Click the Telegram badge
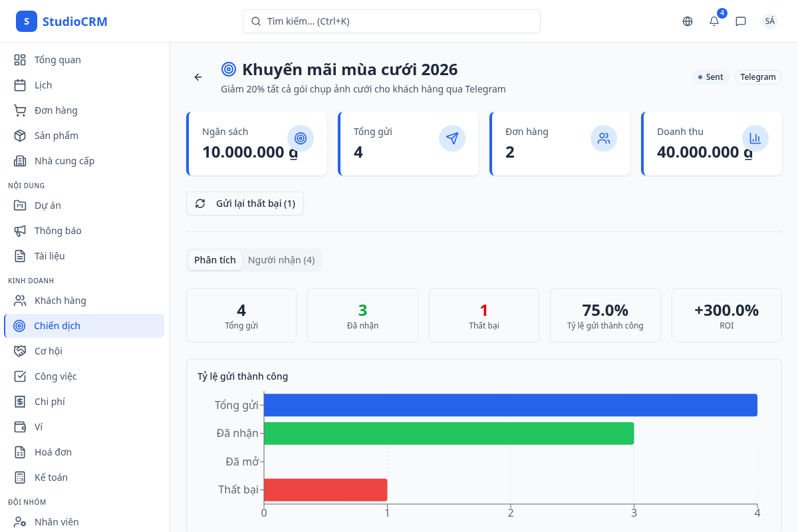 [x=757, y=76]
